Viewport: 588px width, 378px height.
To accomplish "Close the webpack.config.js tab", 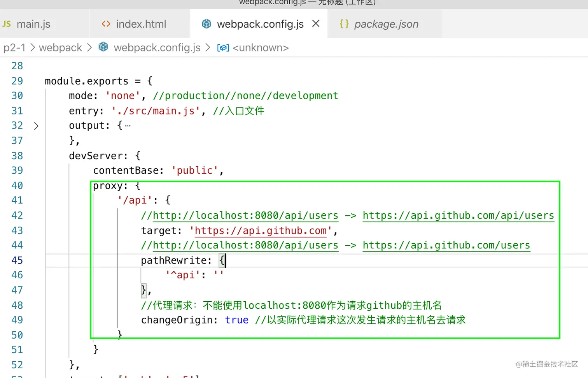I will pos(316,24).
